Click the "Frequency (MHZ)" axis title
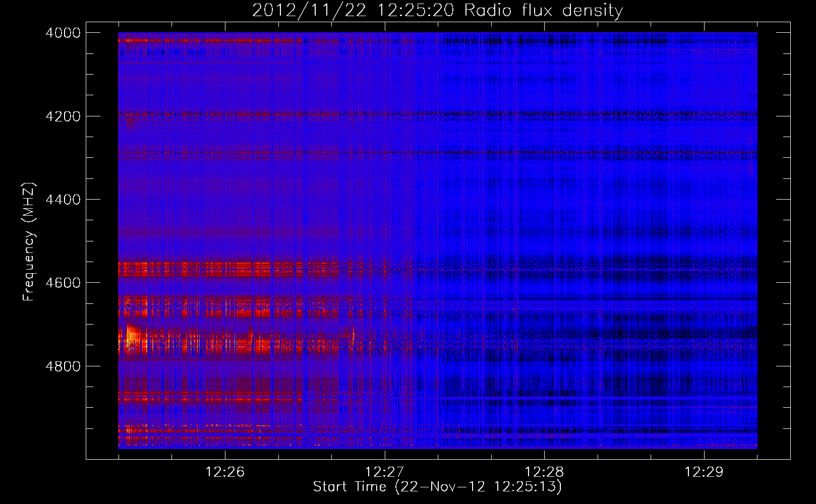This screenshot has width=816, height=504. (29, 242)
